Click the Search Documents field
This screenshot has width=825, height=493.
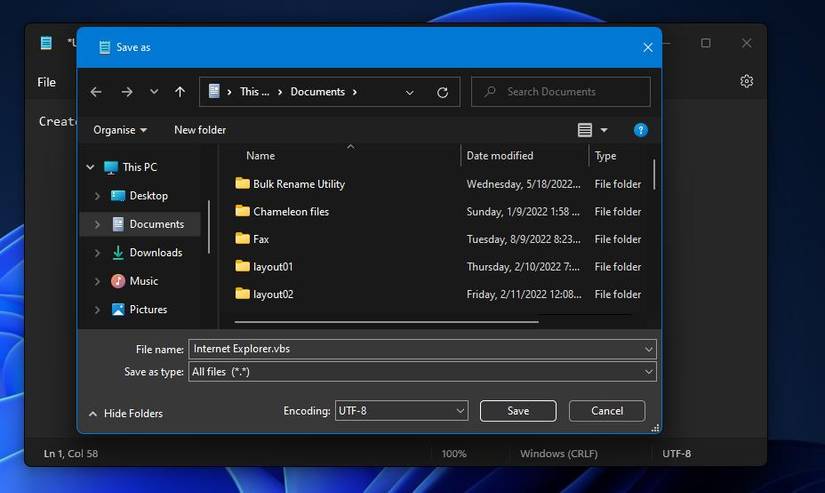[561, 92]
